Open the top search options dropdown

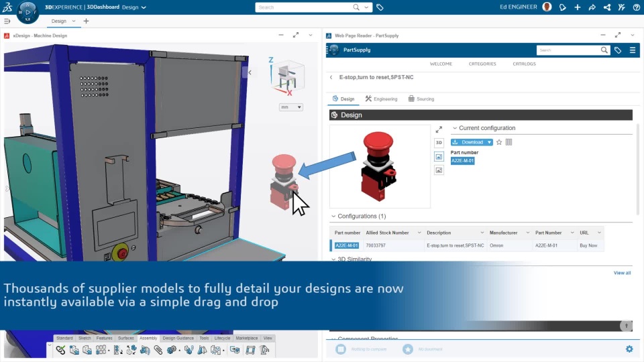(366, 7)
